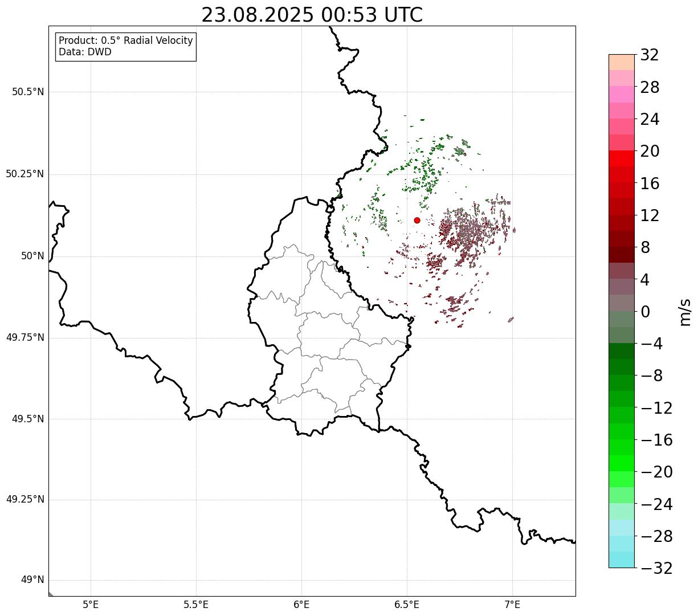Click the 5°E longitude label
Image resolution: width=698 pixels, height=616 pixels.
pos(91,605)
